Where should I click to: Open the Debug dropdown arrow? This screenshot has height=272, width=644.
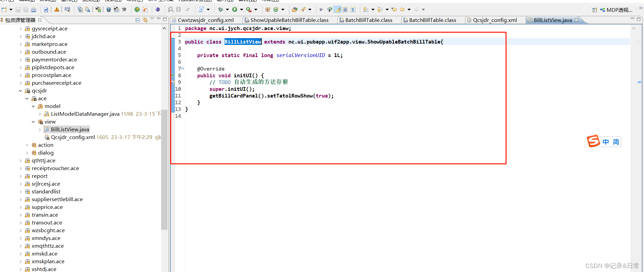227,9
